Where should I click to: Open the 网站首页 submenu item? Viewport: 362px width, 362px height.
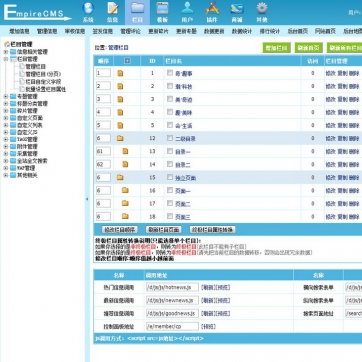pyautogui.click(x=325, y=31)
